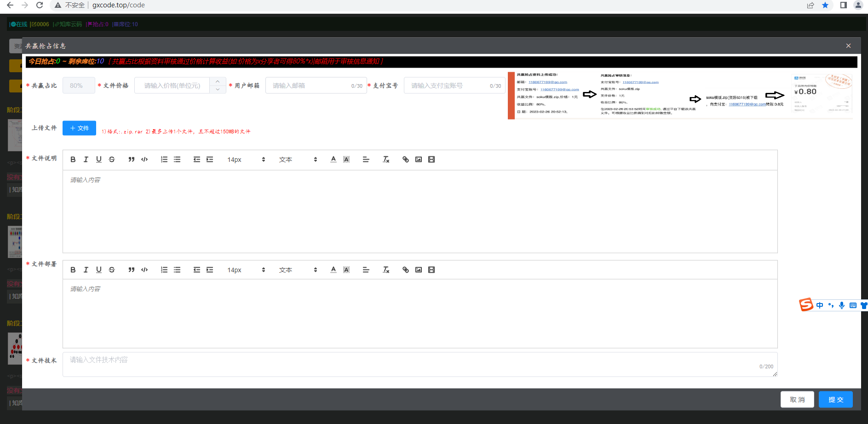Open text alignment in 文件说明 editor
This screenshot has width=868, height=424.
tap(366, 160)
